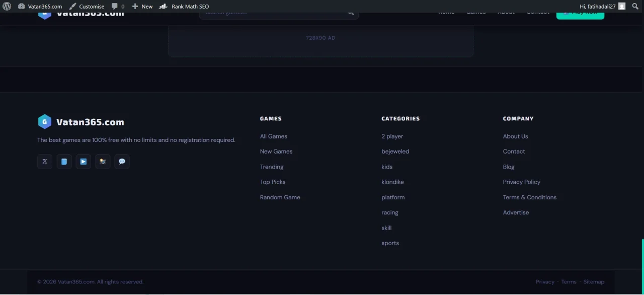Open the X social icon
The height and width of the screenshot is (295, 644).
click(x=45, y=162)
